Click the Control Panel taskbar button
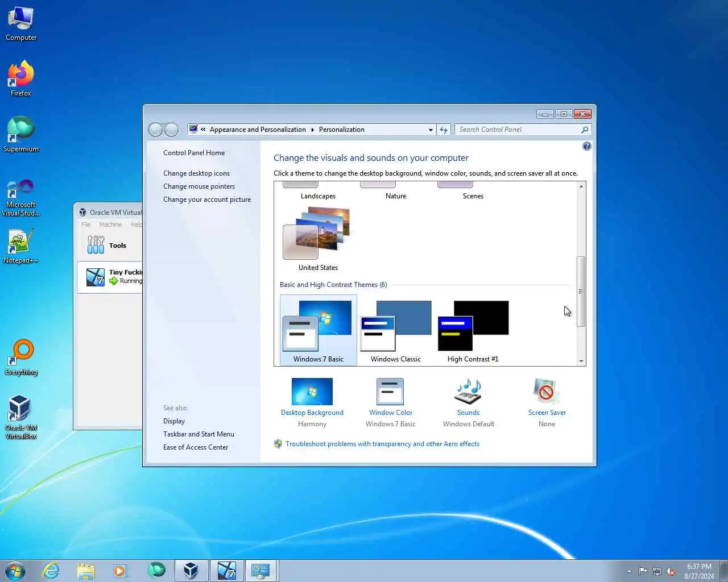This screenshot has height=582, width=728. [x=261, y=571]
